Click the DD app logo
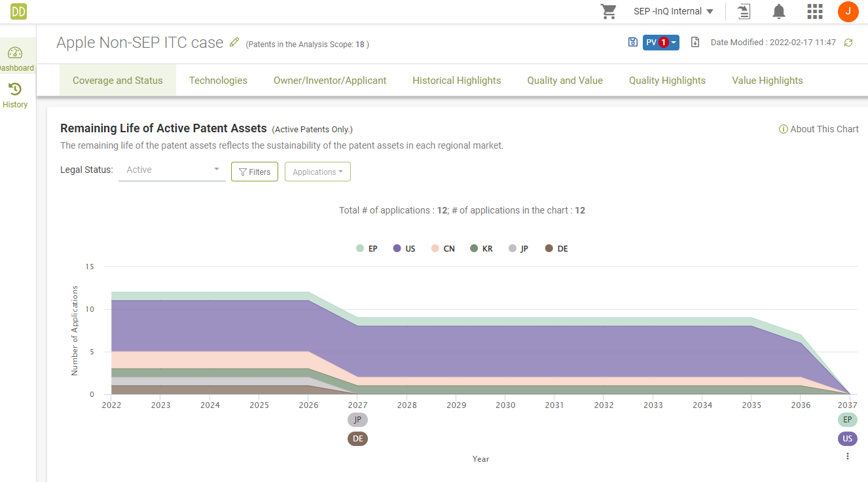This screenshot has width=868, height=482. (18, 11)
